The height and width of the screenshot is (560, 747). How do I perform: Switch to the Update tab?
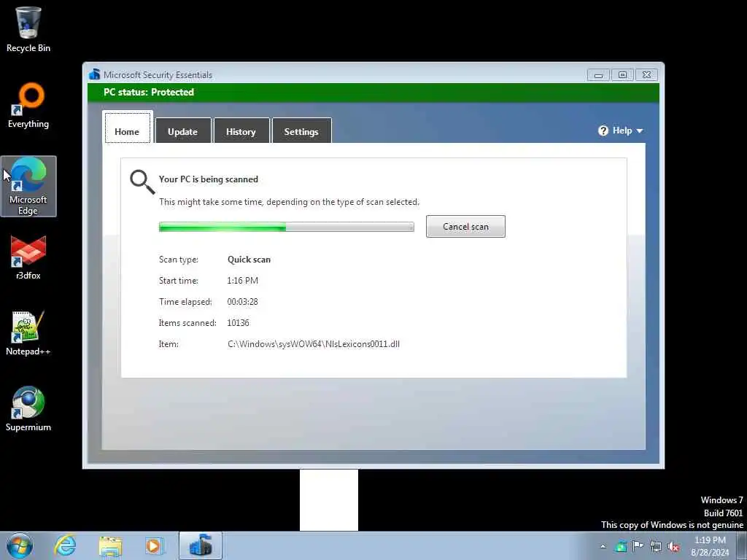[183, 131]
